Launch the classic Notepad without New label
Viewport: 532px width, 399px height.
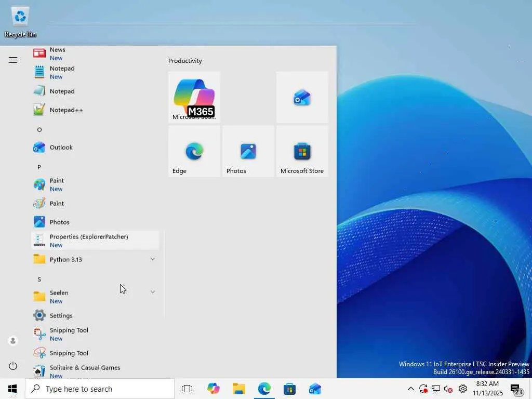point(95,91)
